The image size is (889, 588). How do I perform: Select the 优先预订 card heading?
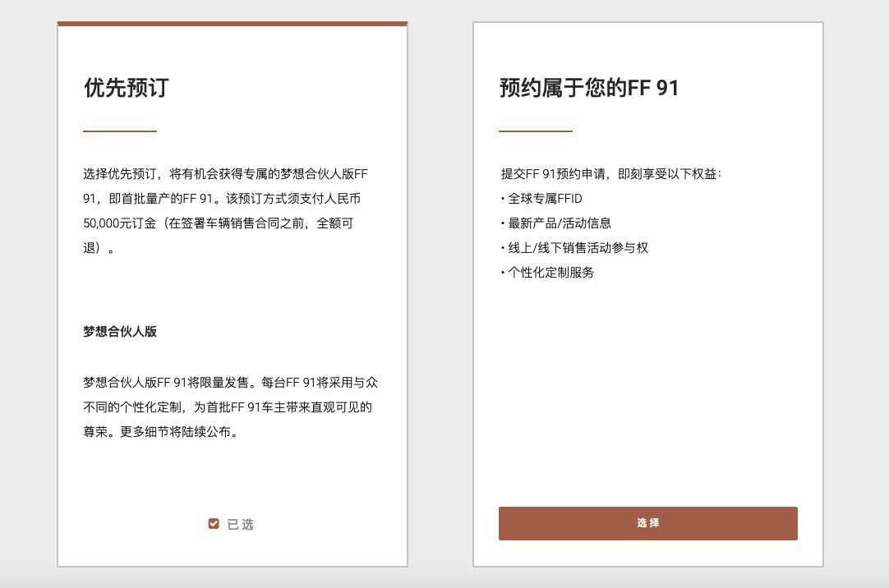127,88
